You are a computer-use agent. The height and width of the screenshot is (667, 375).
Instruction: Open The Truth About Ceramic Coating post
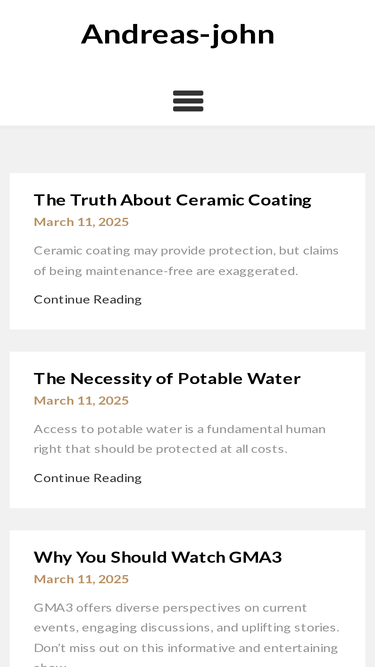point(173,200)
